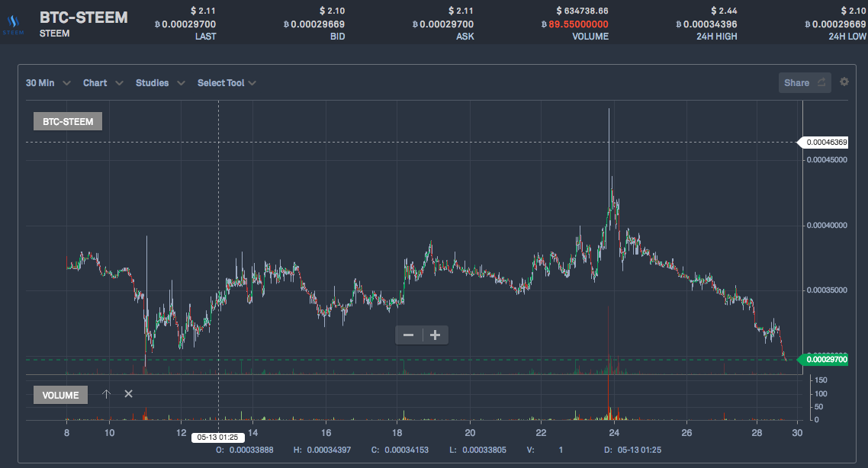Viewport: 868px width, 468px height.
Task: Click the H: 0.00034397 readout
Action: coord(322,450)
